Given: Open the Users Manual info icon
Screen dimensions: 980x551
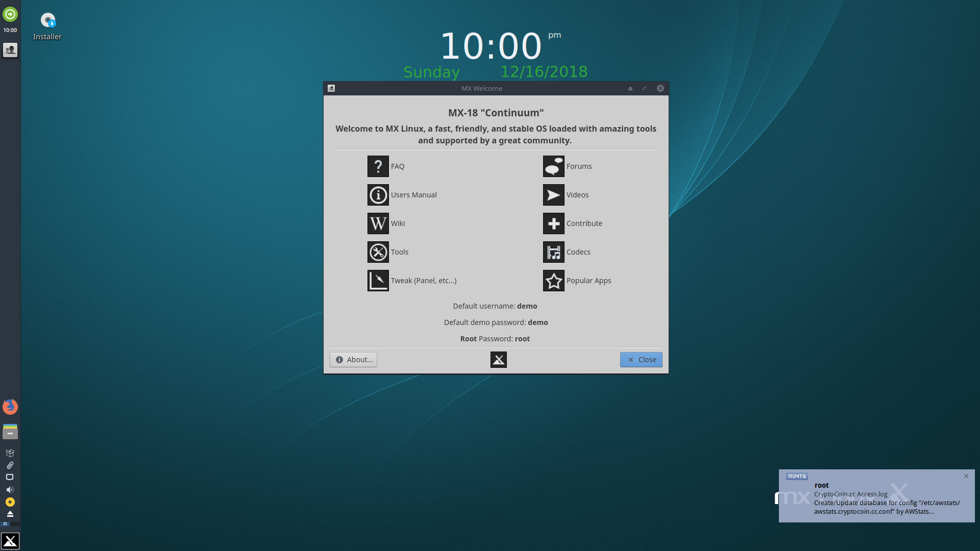Looking at the screenshot, I should 378,195.
